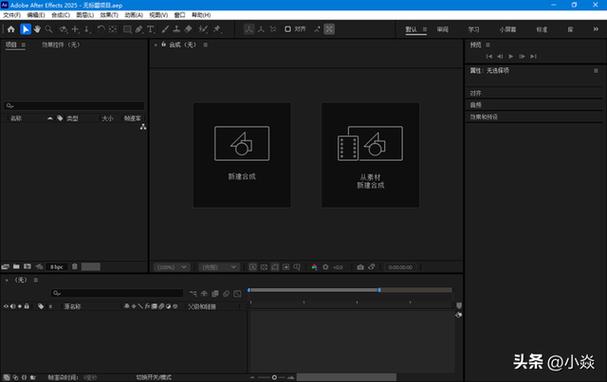The image size is (607, 382).
Task: Toggle shy layers switch in timeline
Action: [x=204, y=294]
